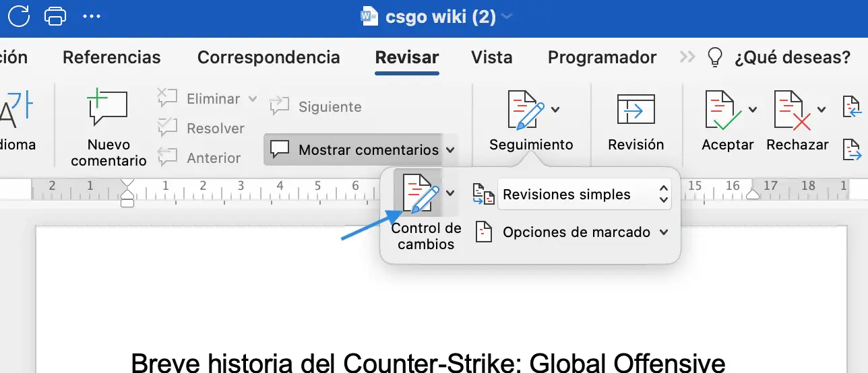Switch to the Correspondencia tab
868x373 pixels.
click(x=268, y=57)
